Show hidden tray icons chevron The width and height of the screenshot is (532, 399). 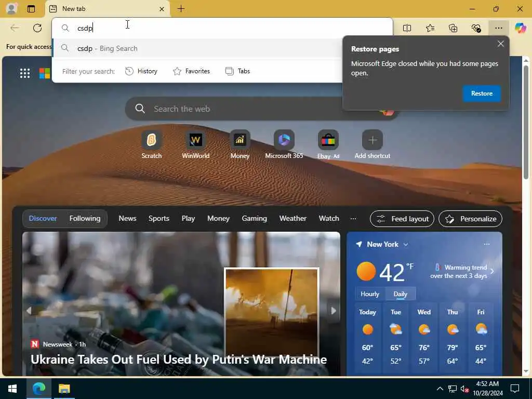(x=440, y=389)
